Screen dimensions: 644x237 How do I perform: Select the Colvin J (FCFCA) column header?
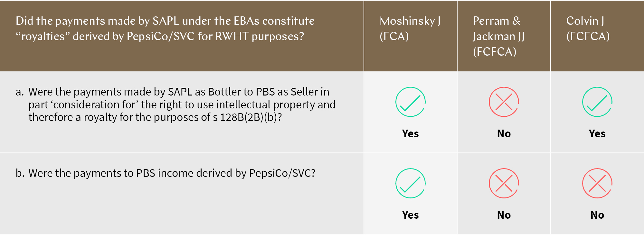[588, 29]
